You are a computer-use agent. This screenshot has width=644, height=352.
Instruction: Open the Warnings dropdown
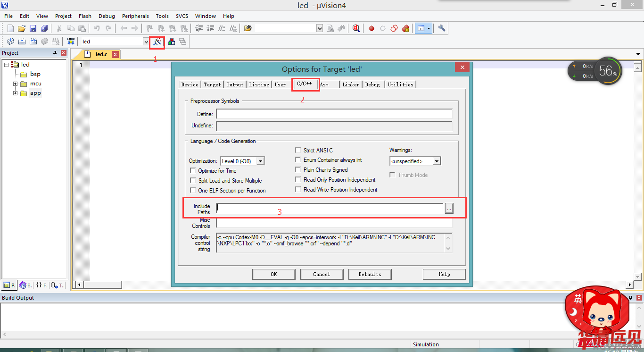(x=437, y=161)
